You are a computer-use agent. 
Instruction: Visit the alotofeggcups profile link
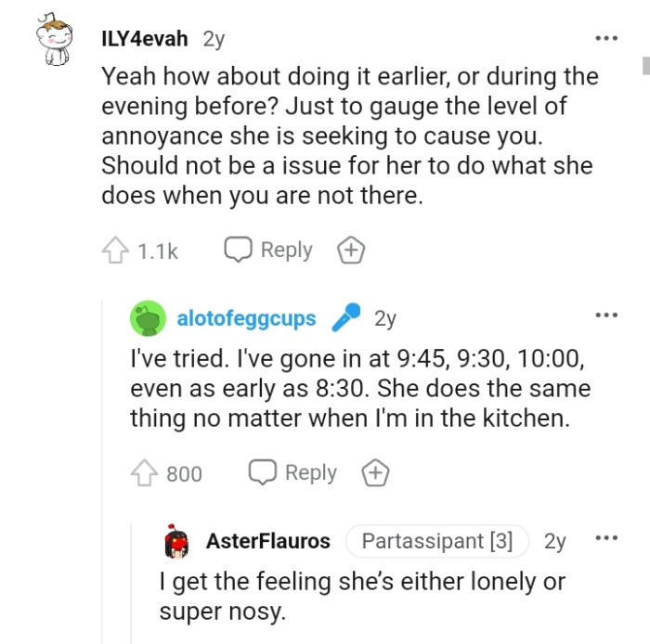246,319
